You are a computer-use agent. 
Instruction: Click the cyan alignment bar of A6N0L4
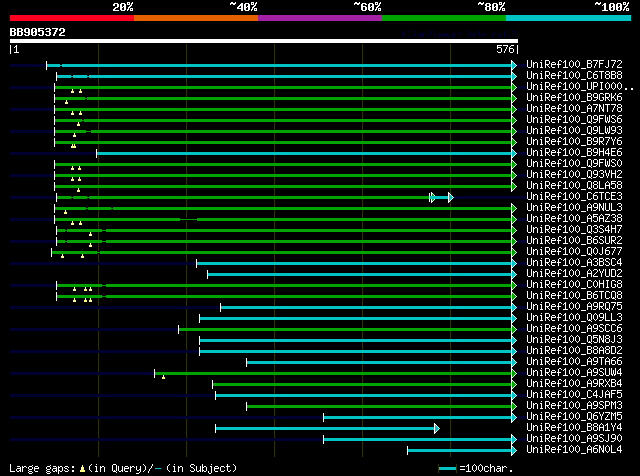point(460,451)
